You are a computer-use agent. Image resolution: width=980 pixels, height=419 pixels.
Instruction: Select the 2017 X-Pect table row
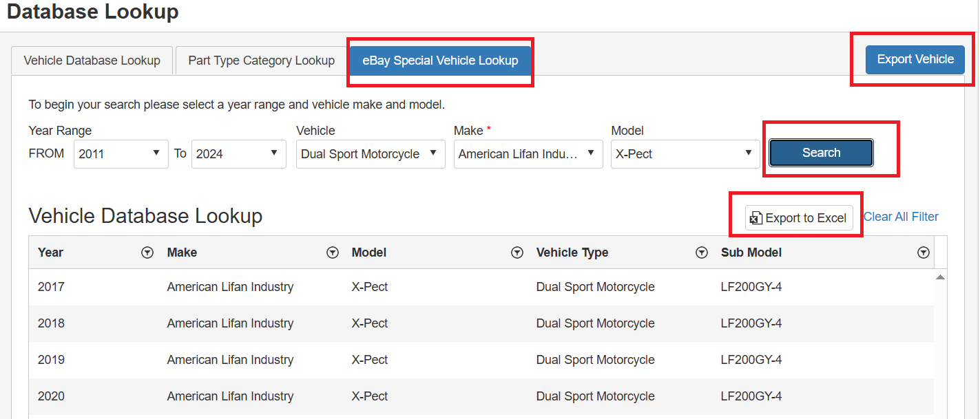tap(413, 287)
